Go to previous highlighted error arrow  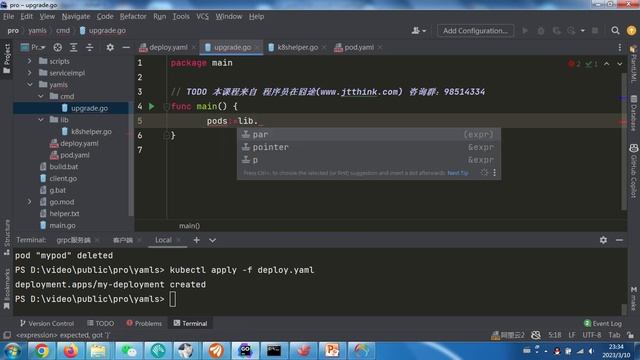point(607,64)
